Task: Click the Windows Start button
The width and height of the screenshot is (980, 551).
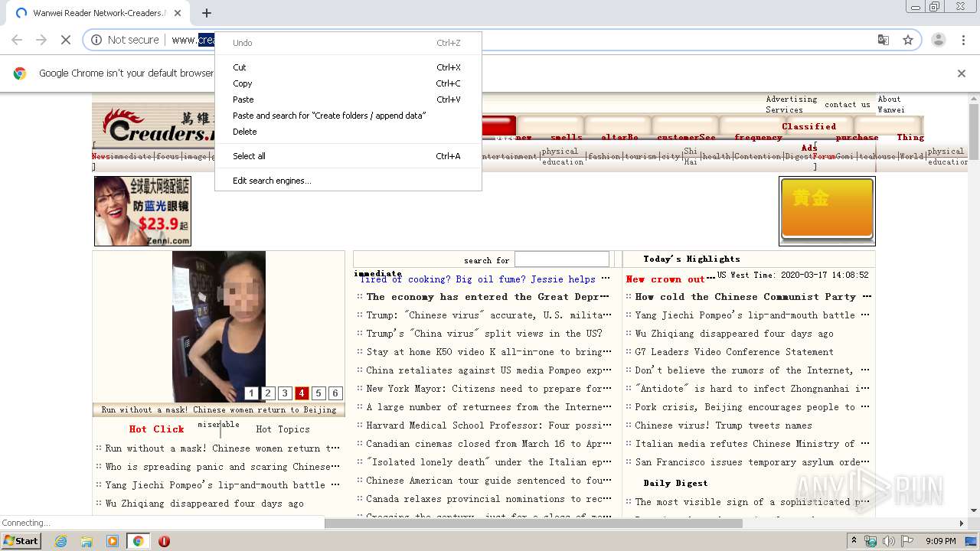Action: click(x=21, y=541)
